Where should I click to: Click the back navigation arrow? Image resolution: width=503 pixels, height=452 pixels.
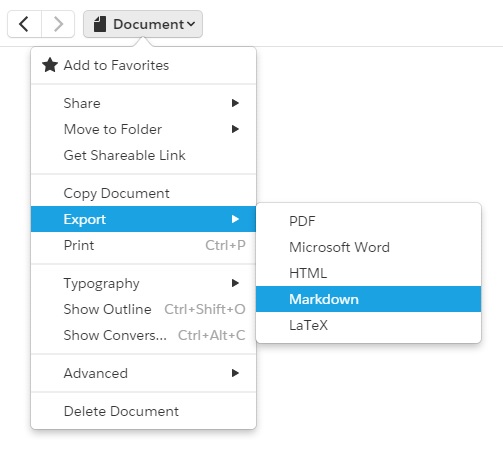(24, 24)
